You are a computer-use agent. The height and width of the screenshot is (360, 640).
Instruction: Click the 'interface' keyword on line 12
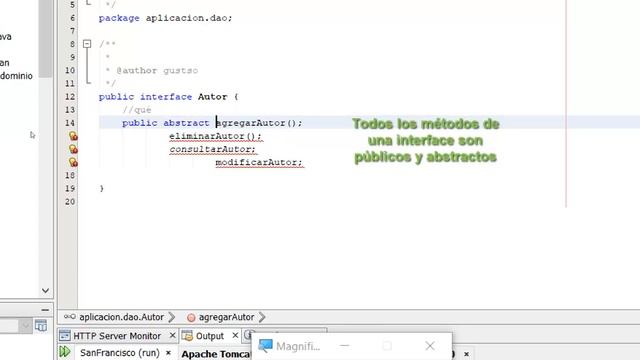coord(166,97)
